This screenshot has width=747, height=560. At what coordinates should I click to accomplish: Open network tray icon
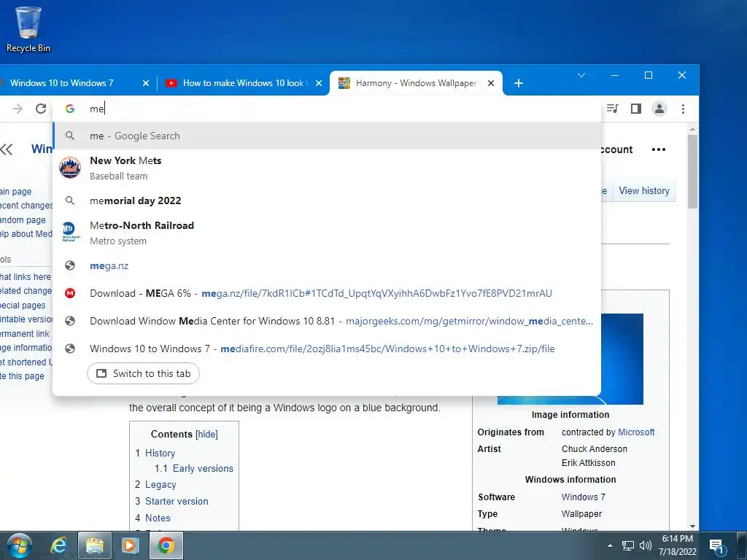pyautogui.click(x=628, y=545)
